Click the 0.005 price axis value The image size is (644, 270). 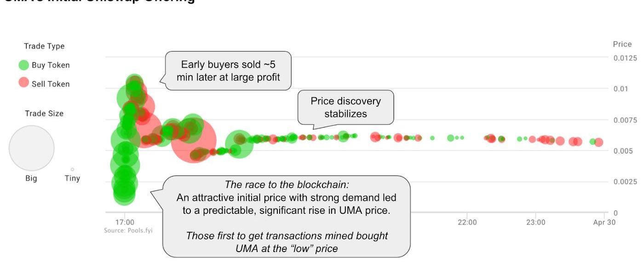pyautogui.click(x=623, y=151)
